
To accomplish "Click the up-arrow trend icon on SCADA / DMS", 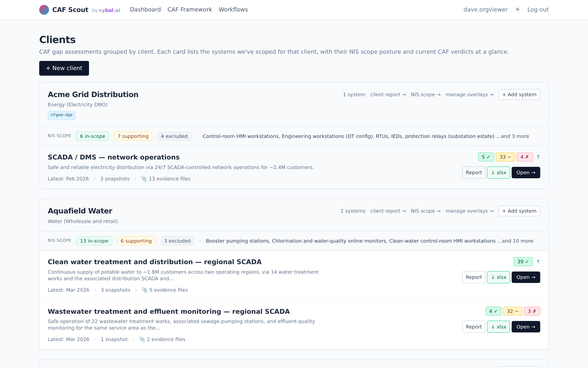I will (x=538, y=157).
